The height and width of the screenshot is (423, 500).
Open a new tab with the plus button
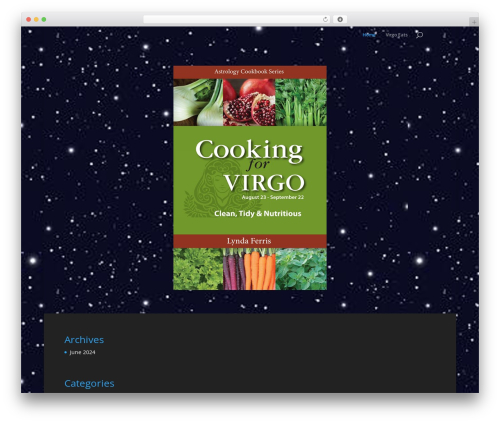(474, 22)
